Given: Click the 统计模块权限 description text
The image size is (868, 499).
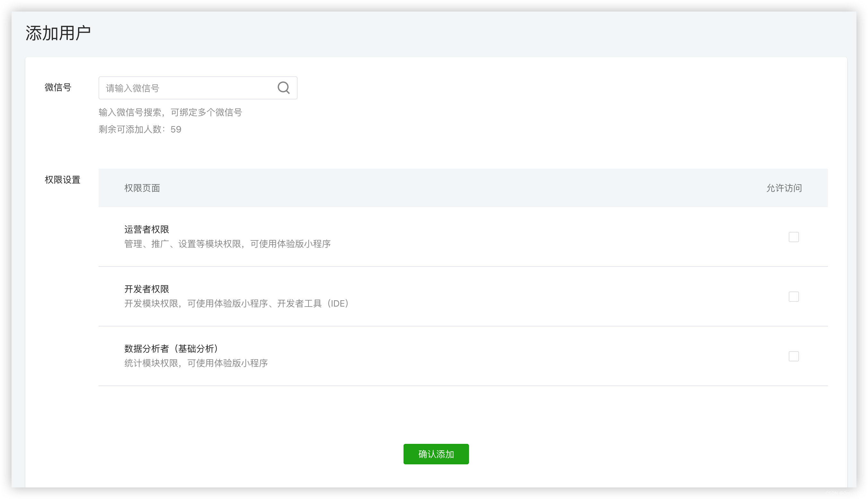Looking at the screenshot, I should (196, 363).
